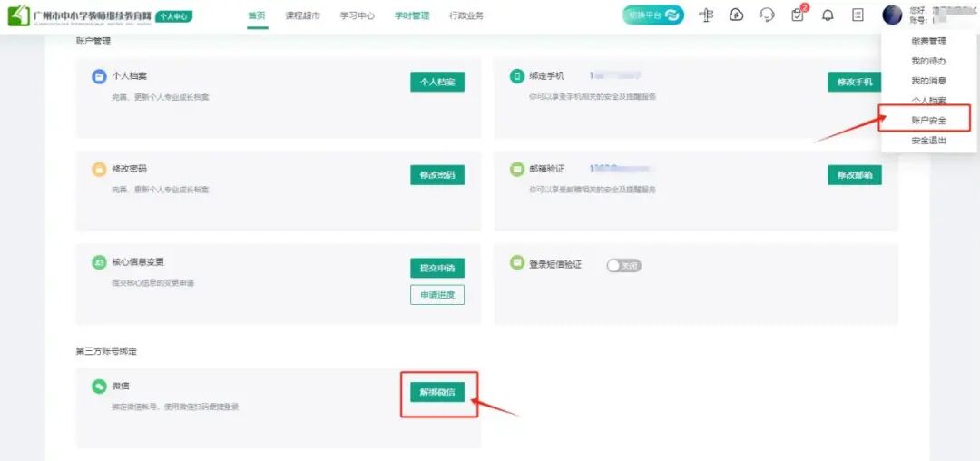The height and width of the screenshot is (461, 980).
Task: Click the signpost navigation icon in header
Action: 706,15
